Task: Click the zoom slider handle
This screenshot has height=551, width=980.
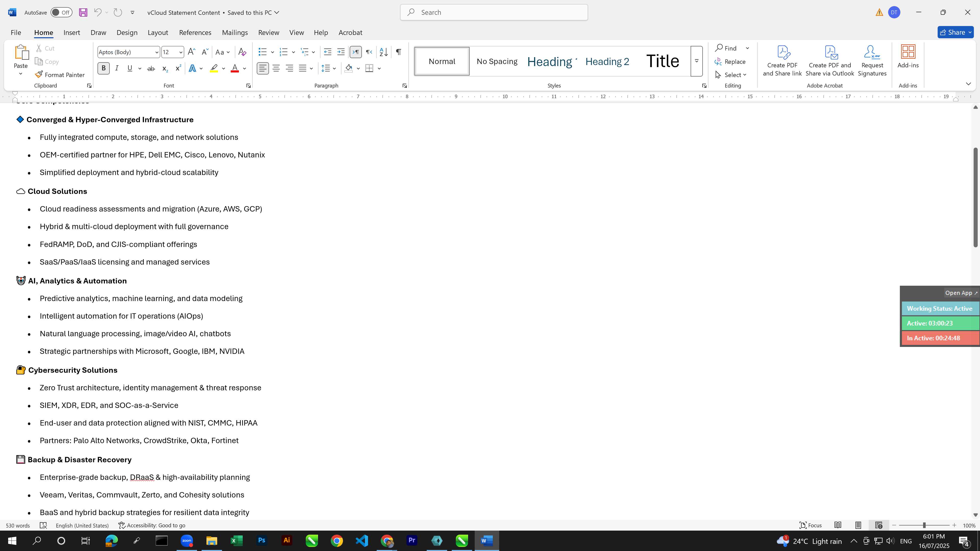Action: (924, 525)
